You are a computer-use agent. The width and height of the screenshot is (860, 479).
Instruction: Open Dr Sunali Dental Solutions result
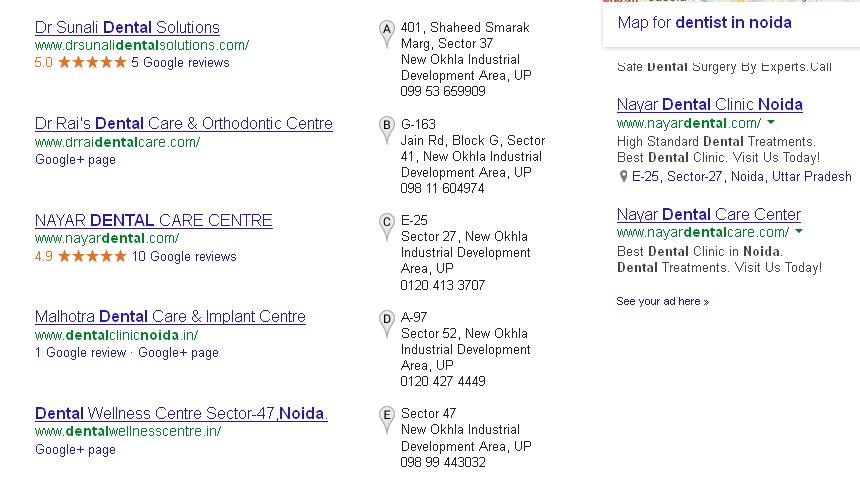coord(127,27)
